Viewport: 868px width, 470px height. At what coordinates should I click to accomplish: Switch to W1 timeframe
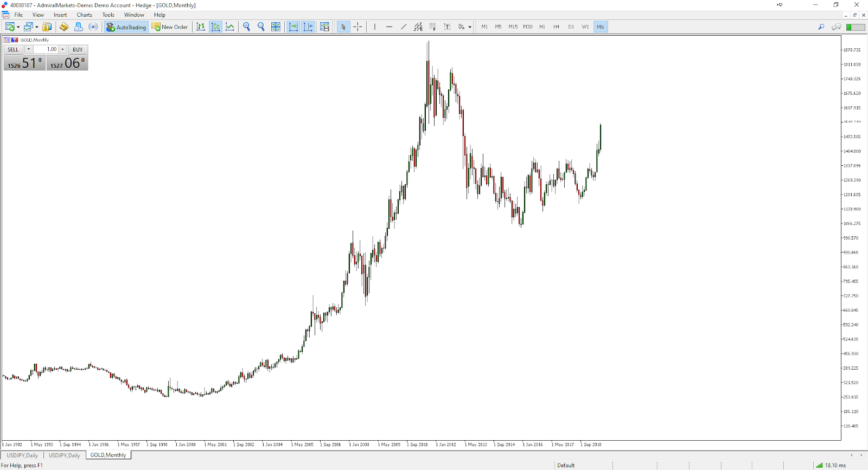coord(585,27)
